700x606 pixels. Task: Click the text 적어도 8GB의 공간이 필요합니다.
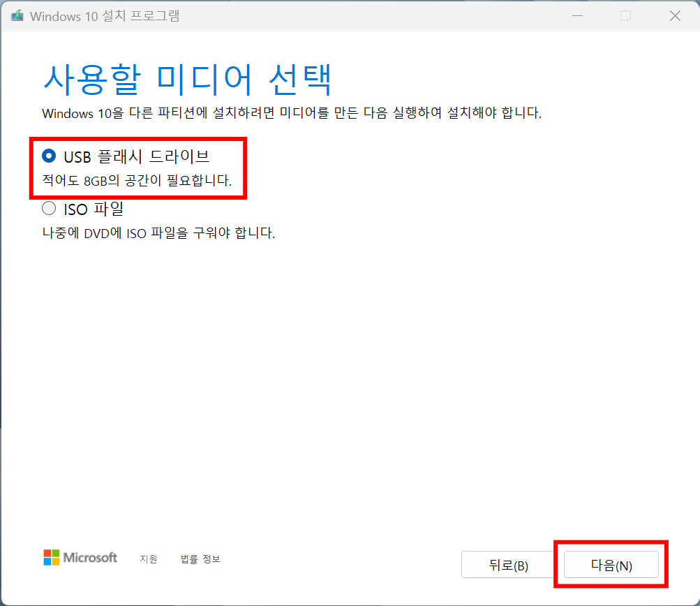pos(137,180)
